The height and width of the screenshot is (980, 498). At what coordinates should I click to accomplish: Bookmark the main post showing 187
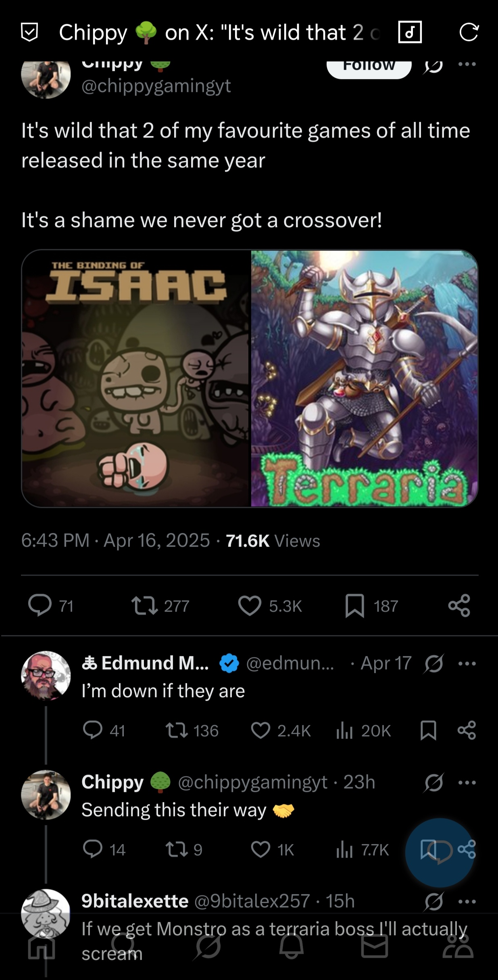tap(355, 606)
